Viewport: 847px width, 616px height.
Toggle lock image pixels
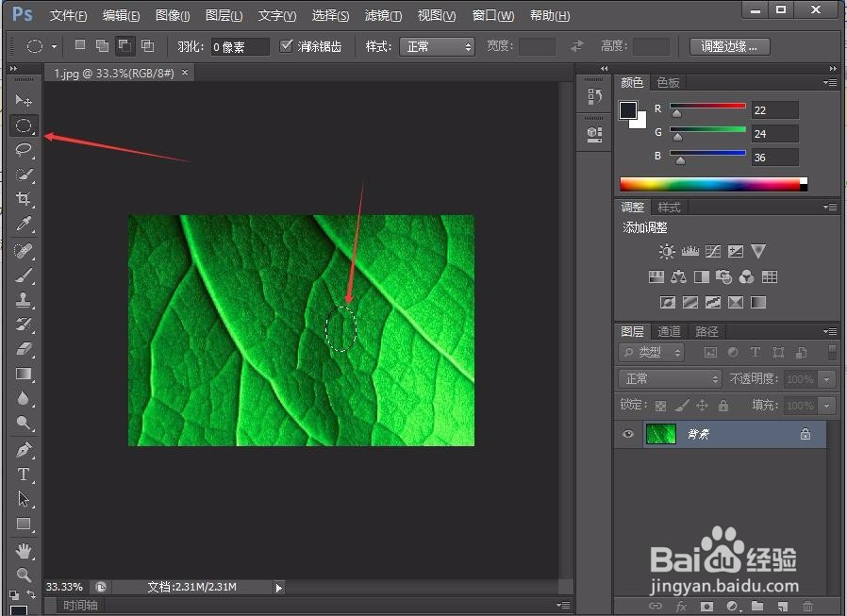click(x=681, y=406)
